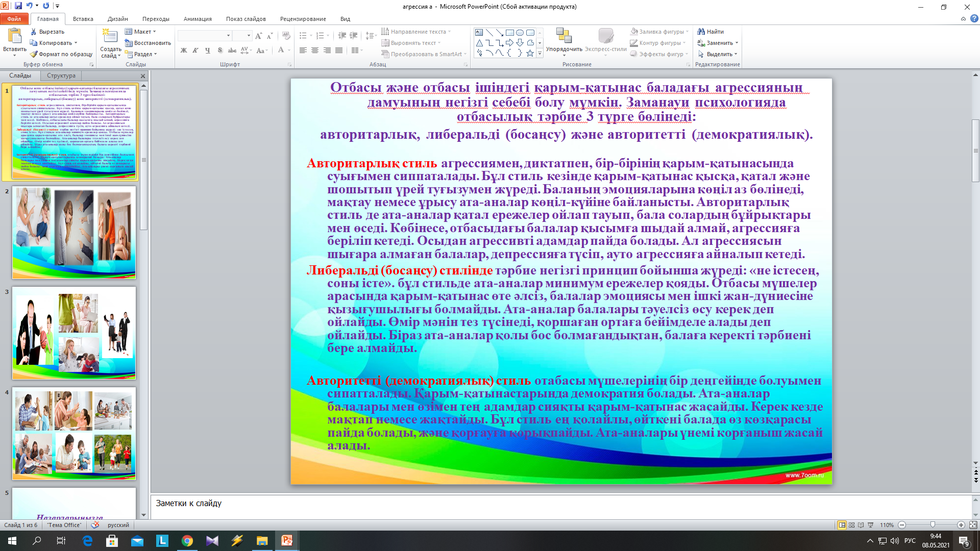Viewport: 980px width, 551px height.
Task: Decrease list indent level
Action: point(342,36)
